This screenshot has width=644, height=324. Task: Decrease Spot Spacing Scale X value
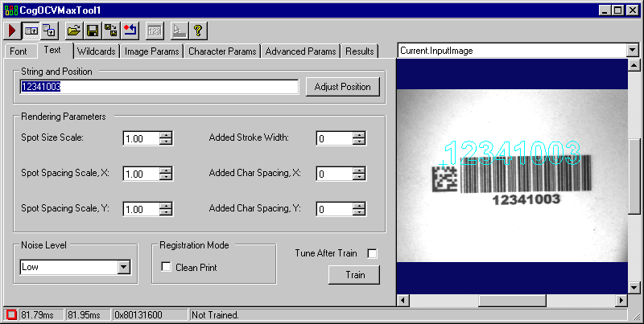[x=166, y=177]
